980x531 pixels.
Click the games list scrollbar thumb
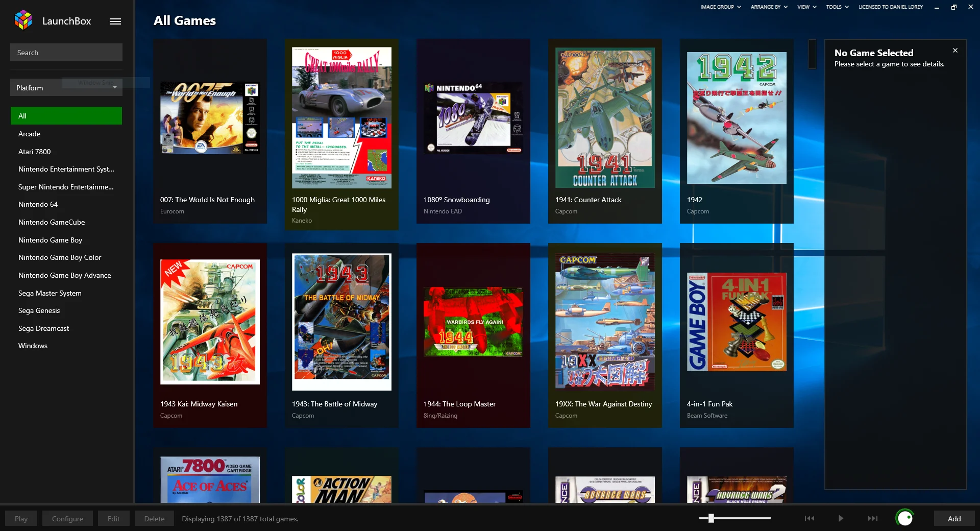[x=812, y=54]
